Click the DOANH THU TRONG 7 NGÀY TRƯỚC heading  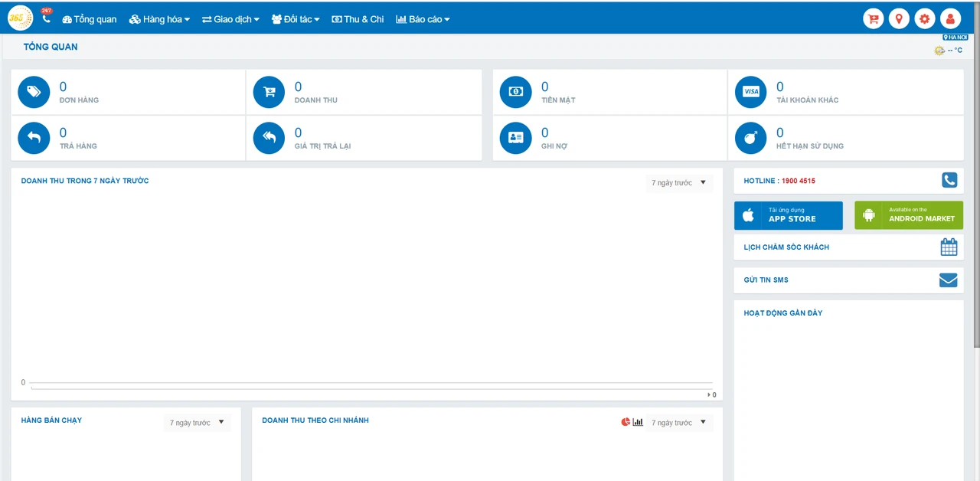click(x=85, y=181)
